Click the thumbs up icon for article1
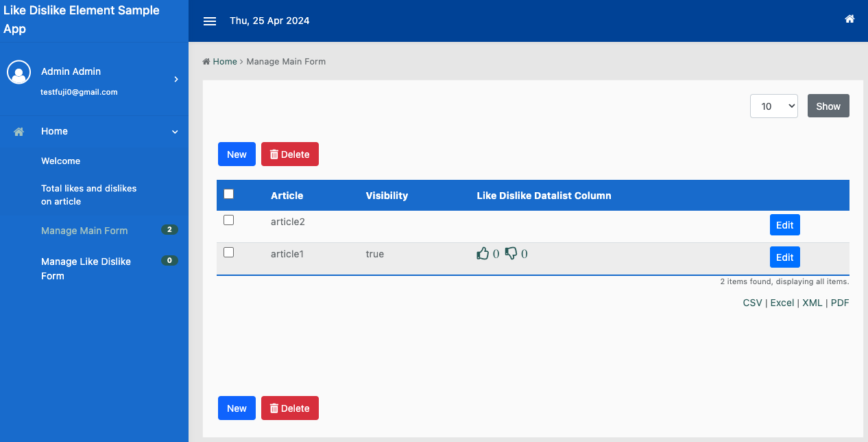This screenshot has width=868, height=442. click(x=483, y=254)
